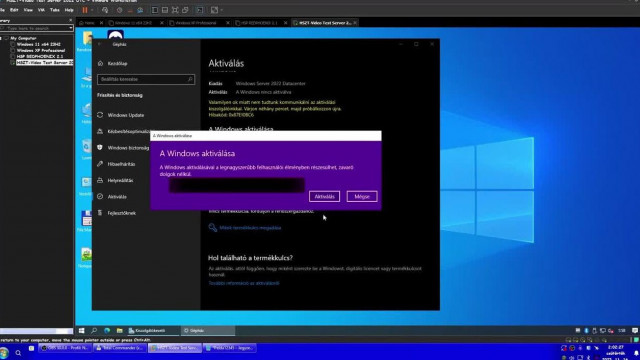Switch to the HSP REDPHOENIX 2.1 tab
640x360 pixels.
point(259,23)
